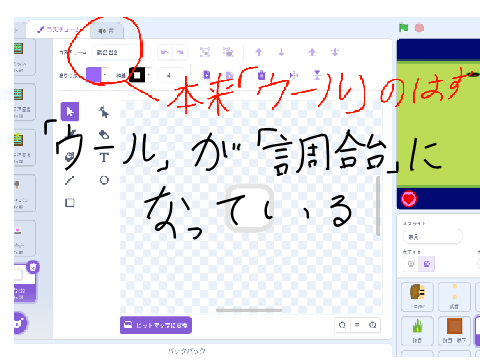Viewport: 480px width, 360px height.
Task: Click the green flag to start project
Action: (403, 28)
